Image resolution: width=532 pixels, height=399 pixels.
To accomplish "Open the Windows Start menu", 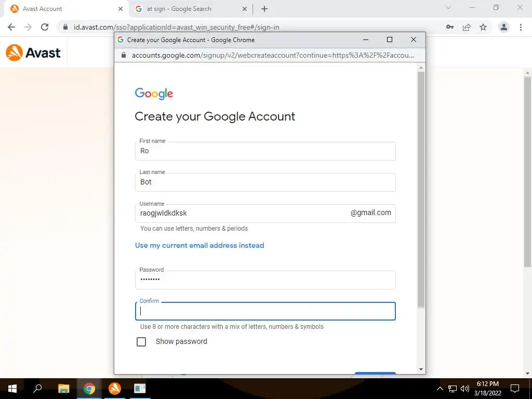I will tap(12, 389).
